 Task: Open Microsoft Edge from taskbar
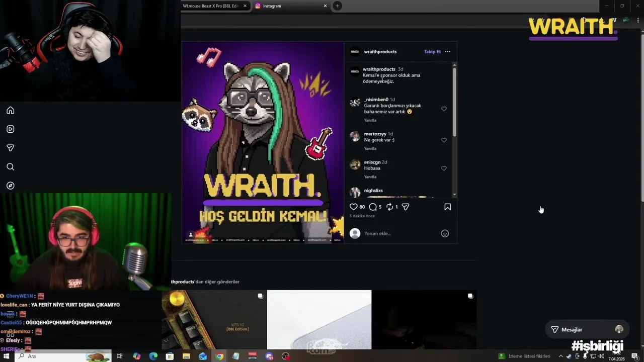pyautogui.click(x=153, y=356)
